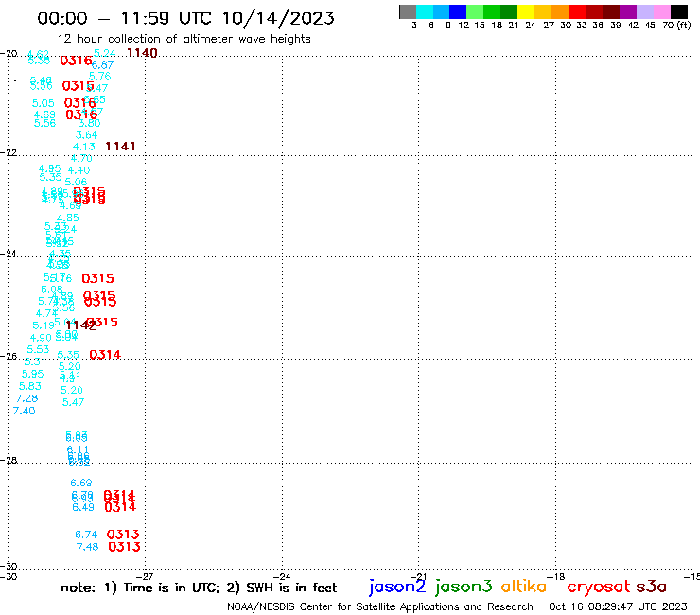Click subtitle '12 hour collection of altimeter wave heights'
700x615 pixels.
184,39
